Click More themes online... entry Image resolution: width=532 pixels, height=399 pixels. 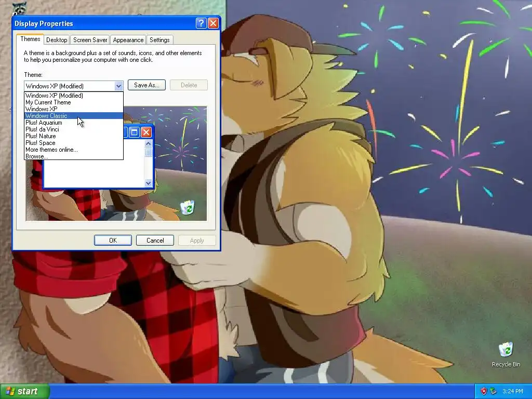pos(74,150)
